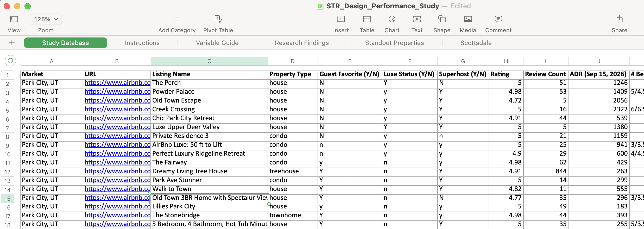Expand the 125% zoom dropdown

[46, 19]
